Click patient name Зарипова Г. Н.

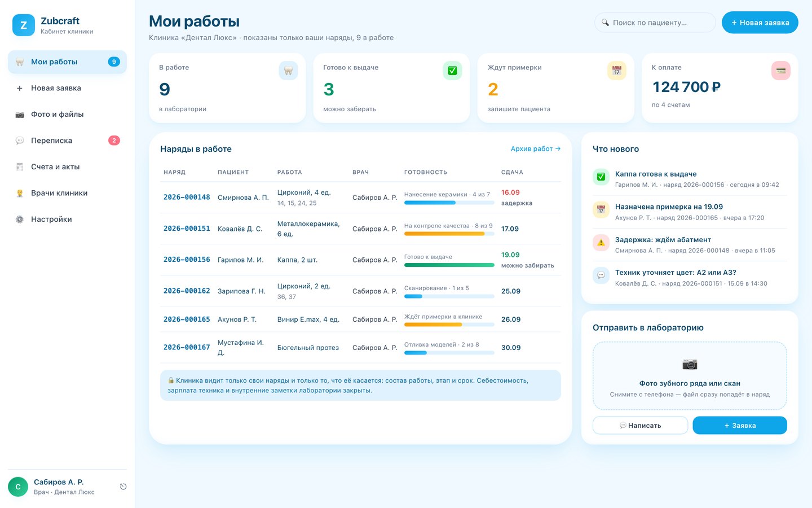pyautogui.click(x=241, y=291)
